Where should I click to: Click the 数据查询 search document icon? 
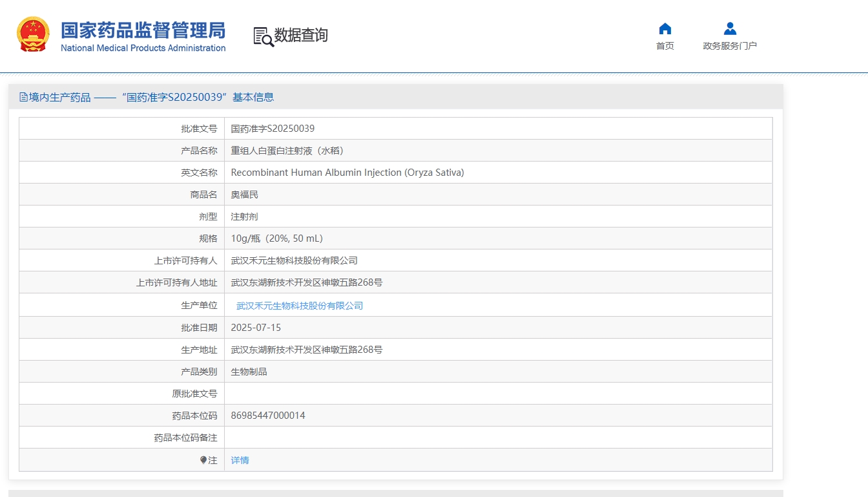click(263, 37)
